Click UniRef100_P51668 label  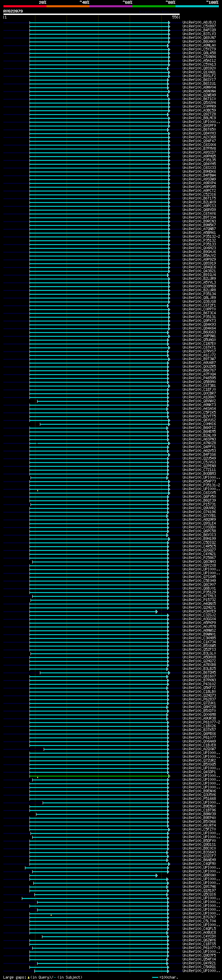click(x=199, y=799)
